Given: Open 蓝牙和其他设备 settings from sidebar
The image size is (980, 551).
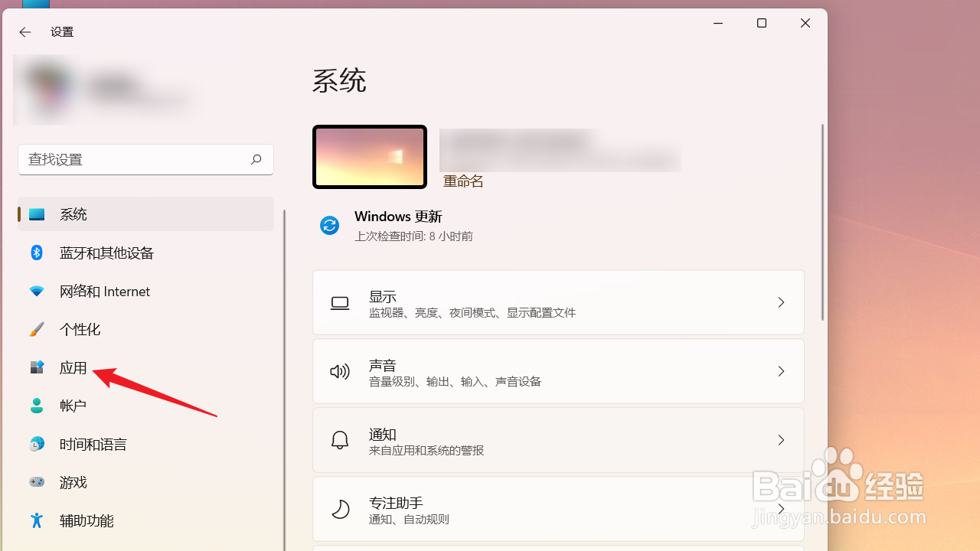Looking at the screenshot, I should [106, 253].
